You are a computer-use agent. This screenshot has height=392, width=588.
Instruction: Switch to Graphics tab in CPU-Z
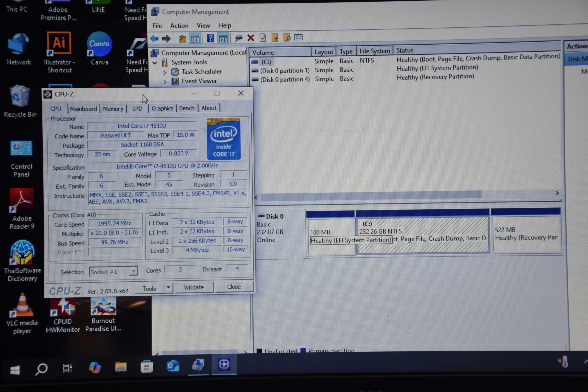162,108
